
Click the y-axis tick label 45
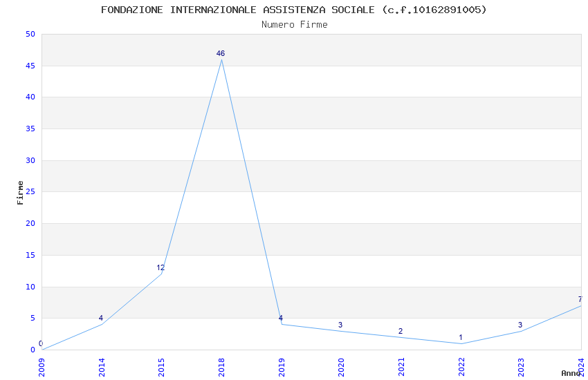click(30, 66)
